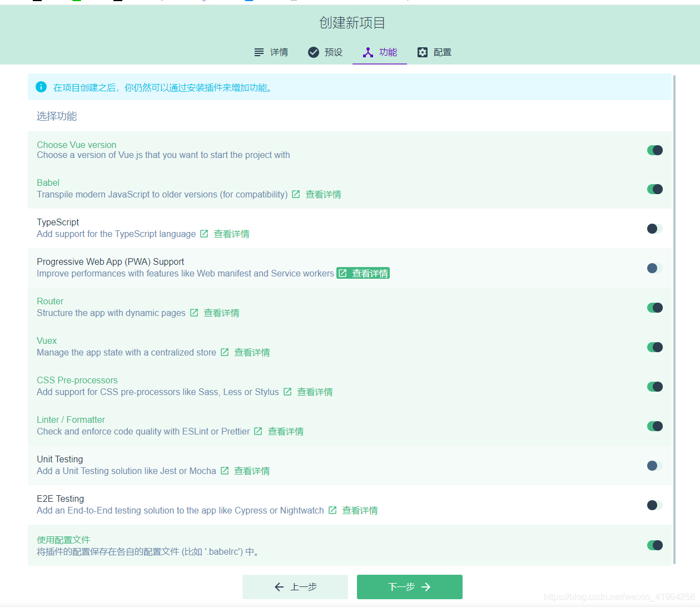Disable the Babel toggle
700x607 pixels.
click(x=654, y=189)
